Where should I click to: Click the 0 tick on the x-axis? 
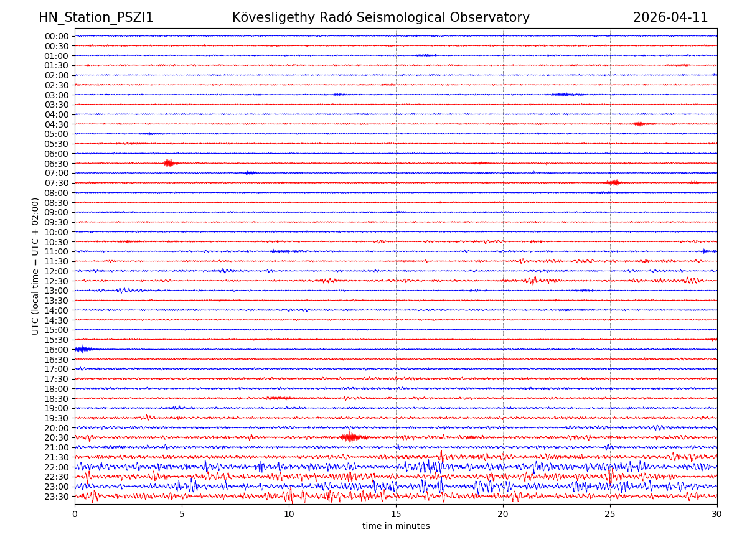click(75, 515)
